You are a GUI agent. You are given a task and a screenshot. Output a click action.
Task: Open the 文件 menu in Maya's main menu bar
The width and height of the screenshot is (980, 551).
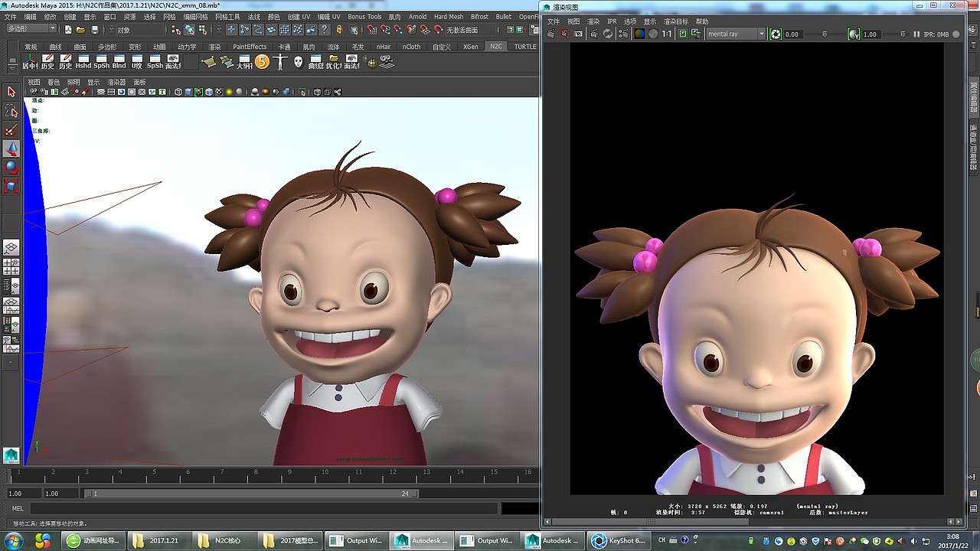(11, 16)
